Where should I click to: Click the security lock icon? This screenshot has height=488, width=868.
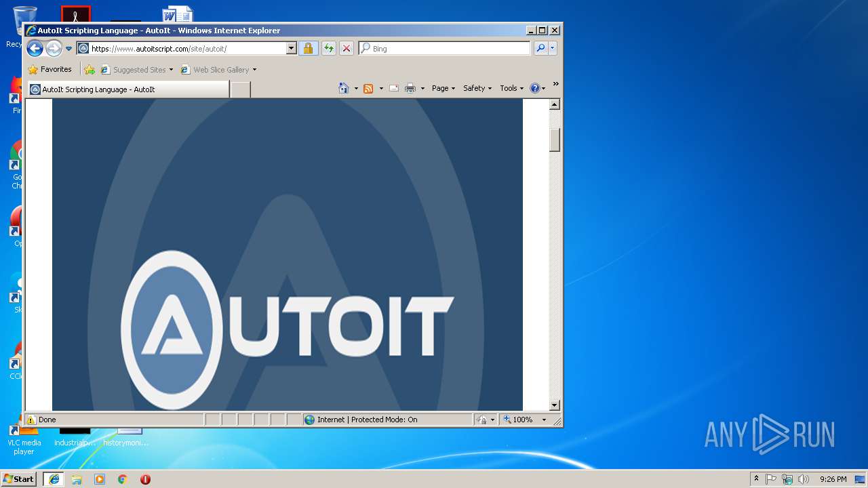tap(308, 48)
